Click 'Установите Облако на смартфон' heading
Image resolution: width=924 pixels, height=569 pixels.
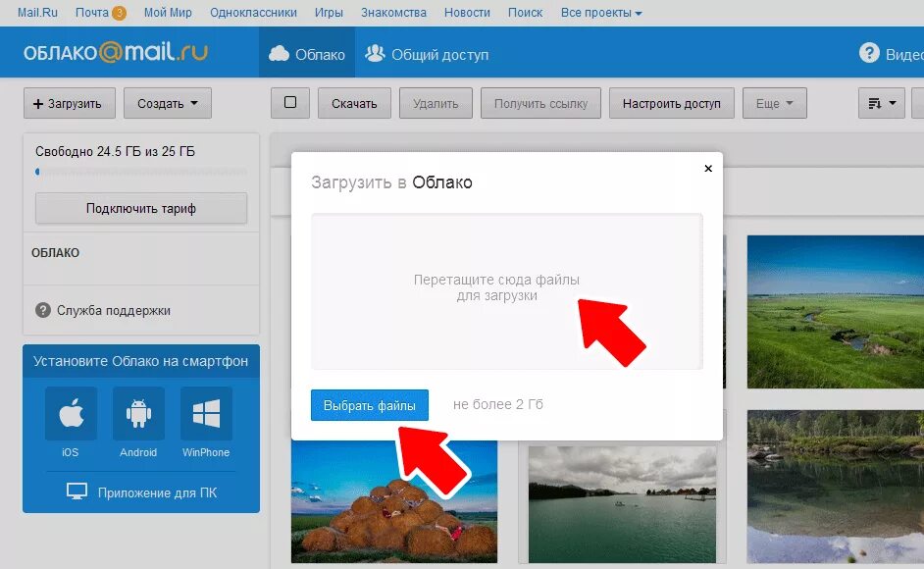click(x=141, y=361)
